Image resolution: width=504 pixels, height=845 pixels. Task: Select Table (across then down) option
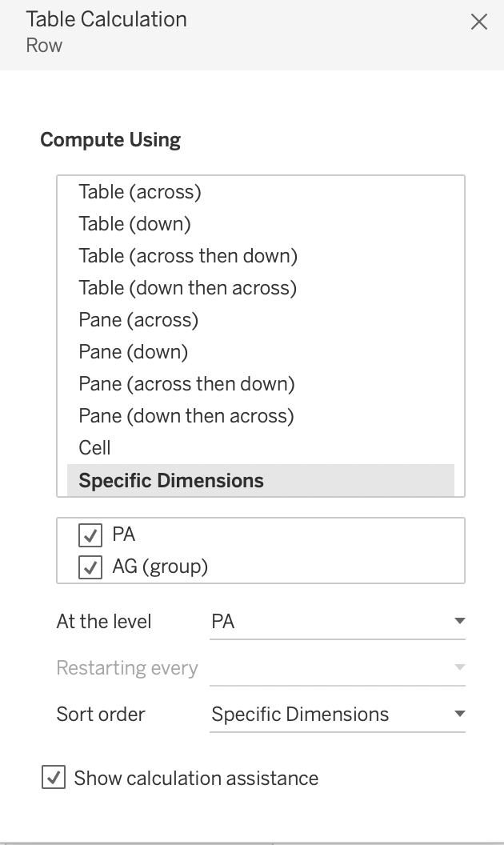(188, 256)
